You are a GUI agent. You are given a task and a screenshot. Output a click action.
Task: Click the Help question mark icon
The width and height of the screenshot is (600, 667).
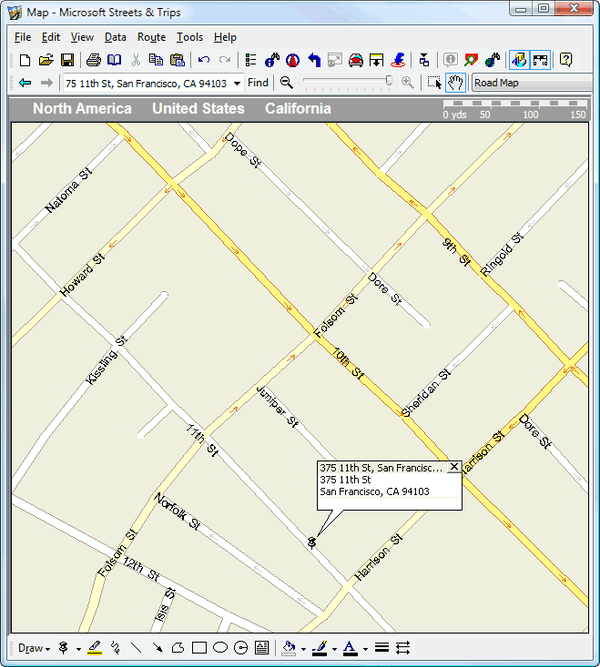click(565, 61)
